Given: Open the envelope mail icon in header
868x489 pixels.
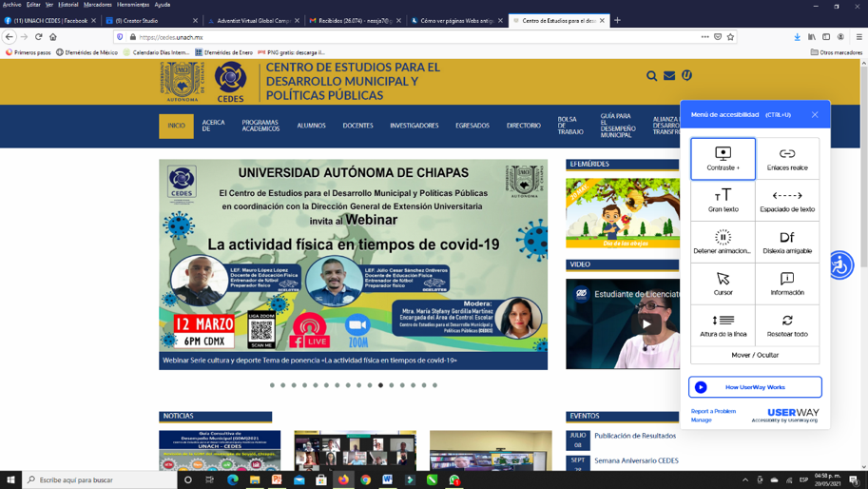Looking at the screenshot, I should point(669,75).
